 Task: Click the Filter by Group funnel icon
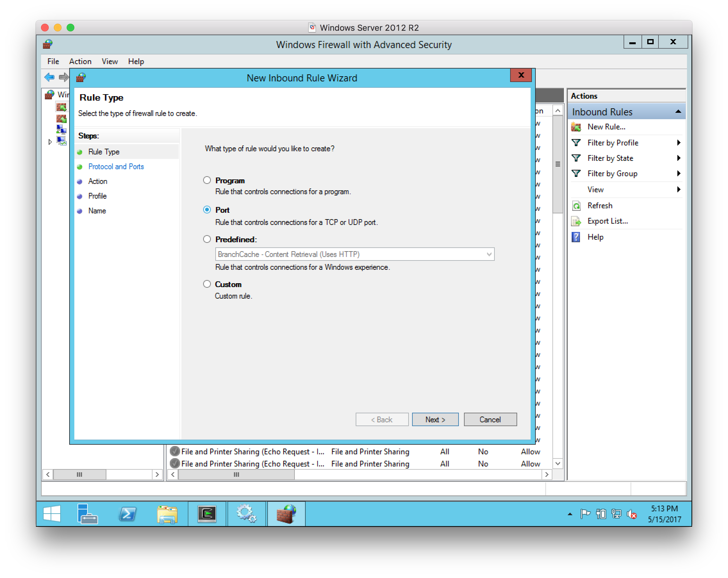pos(576,174)
